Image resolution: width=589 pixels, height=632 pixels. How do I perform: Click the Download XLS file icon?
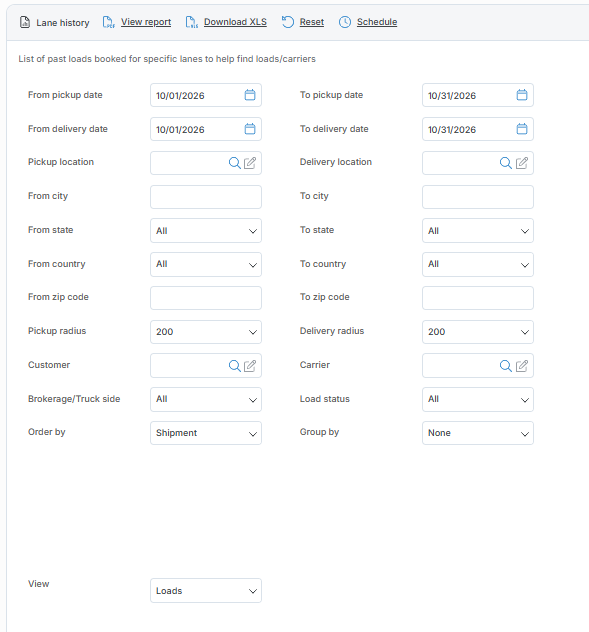pyautogui.click(x=191, y=22)
